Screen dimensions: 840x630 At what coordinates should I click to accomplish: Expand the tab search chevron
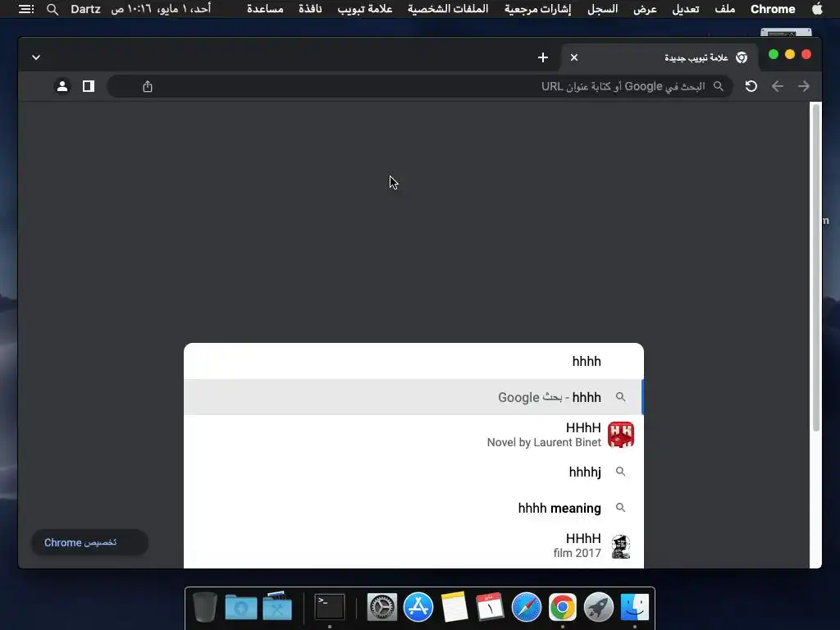(36, 57)
